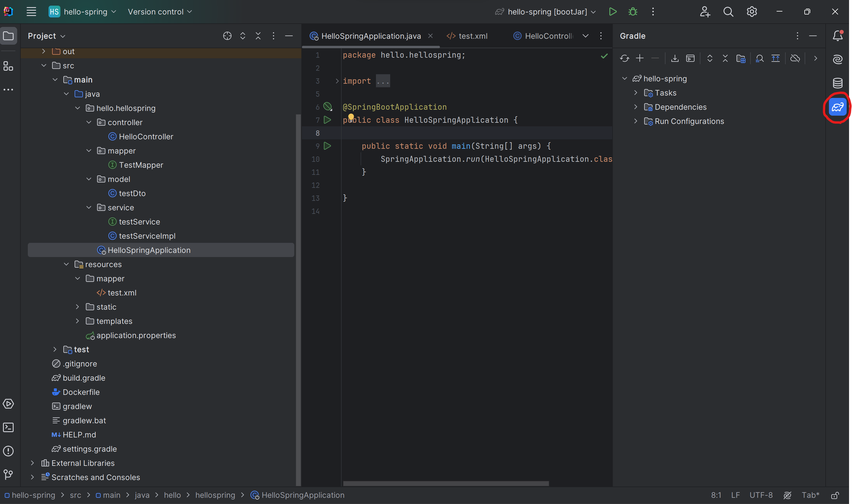This screenshot has width=852, height=504.
Task: Open Notifications bell panel
Action: coord(837,36)
